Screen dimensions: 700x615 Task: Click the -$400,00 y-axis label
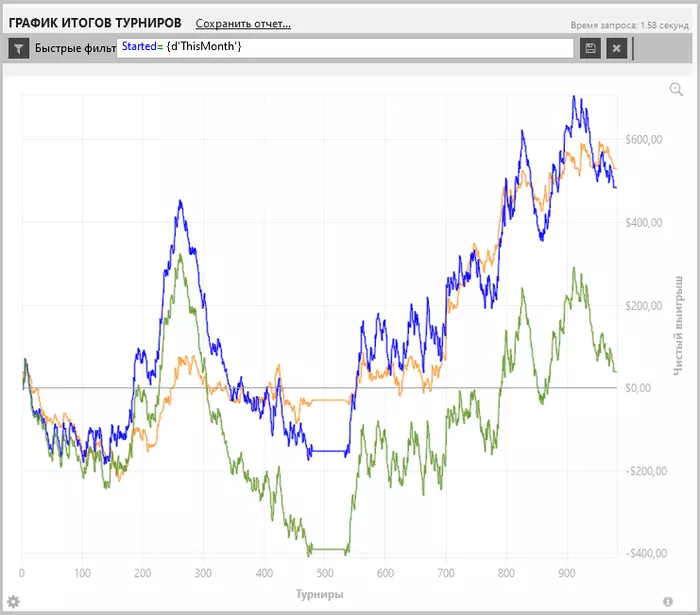646,553
